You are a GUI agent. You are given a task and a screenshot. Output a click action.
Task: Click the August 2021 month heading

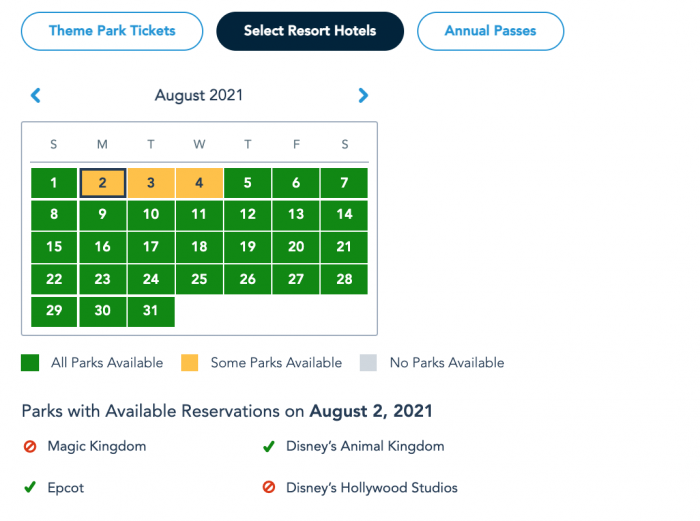point(199,96)
